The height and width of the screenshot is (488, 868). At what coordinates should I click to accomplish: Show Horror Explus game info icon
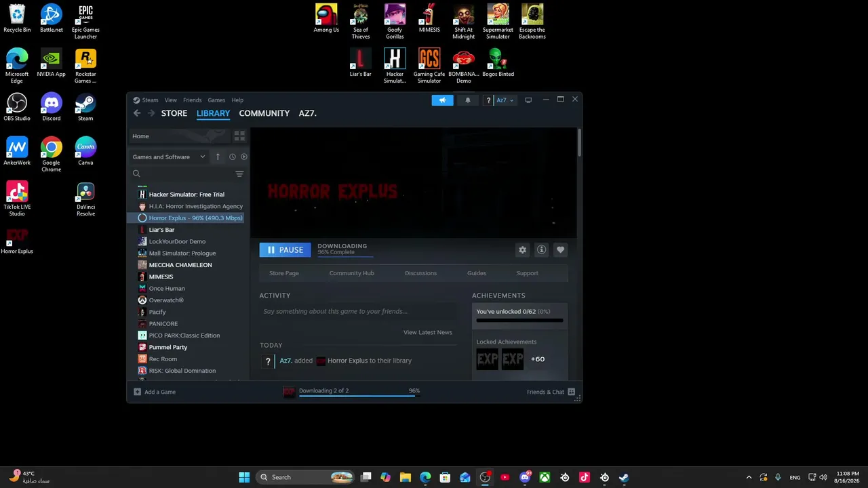[541, 250]
